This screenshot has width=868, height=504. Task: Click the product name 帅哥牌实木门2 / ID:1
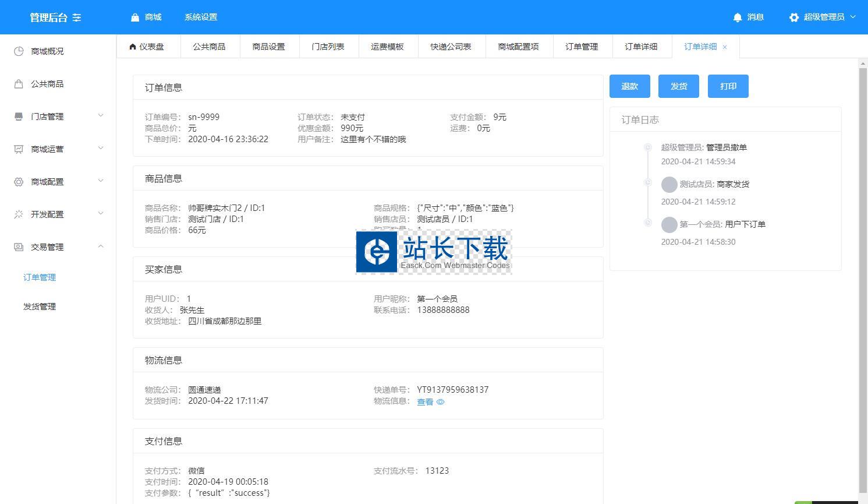(226, 208)
